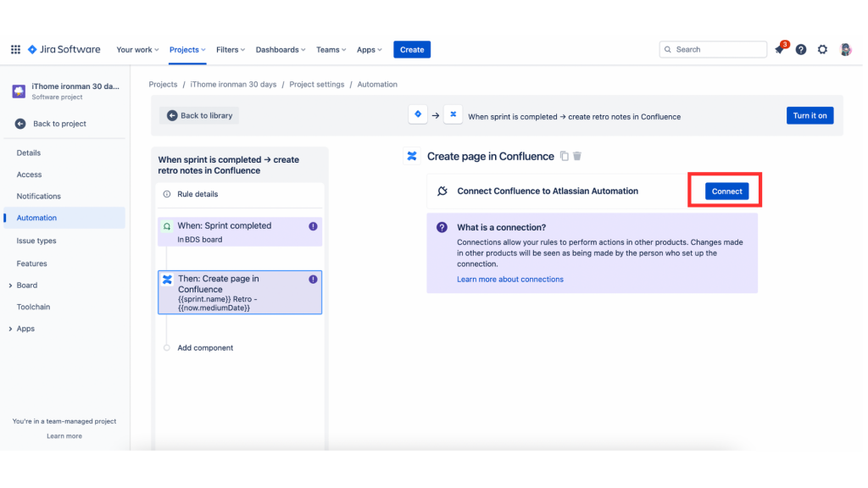Click the plug connection icon
The width and height of the screenshot is (868, 488).
pos(442,191)
